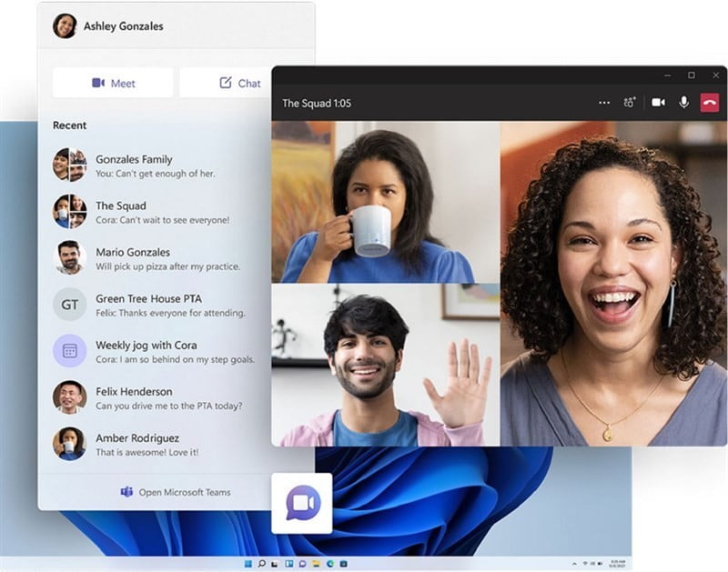Turn off your camera in the call
This screenshot has width=728, height=572.
pos(658,102)
